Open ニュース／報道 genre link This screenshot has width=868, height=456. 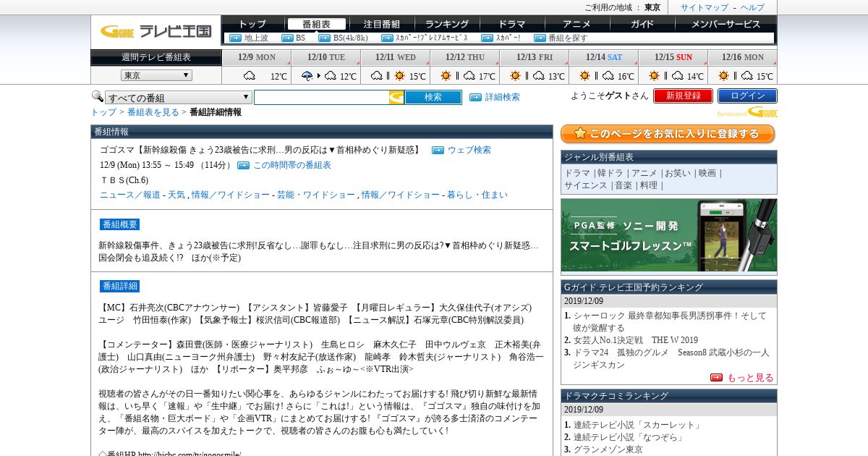(x=130, y=195)
